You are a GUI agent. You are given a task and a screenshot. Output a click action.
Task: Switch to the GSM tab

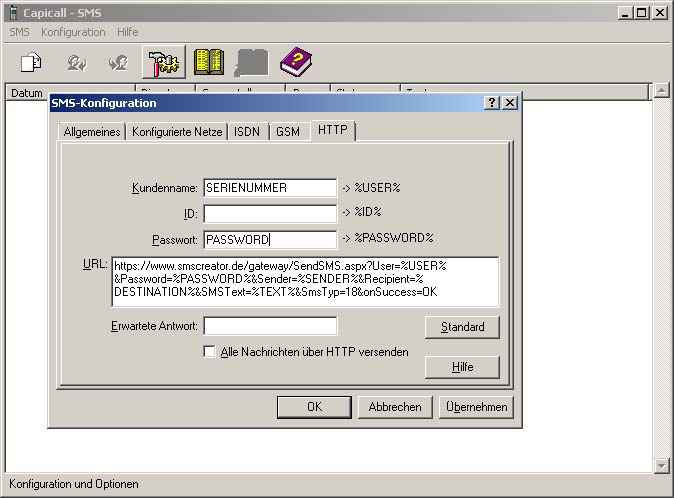click(288, 132)
